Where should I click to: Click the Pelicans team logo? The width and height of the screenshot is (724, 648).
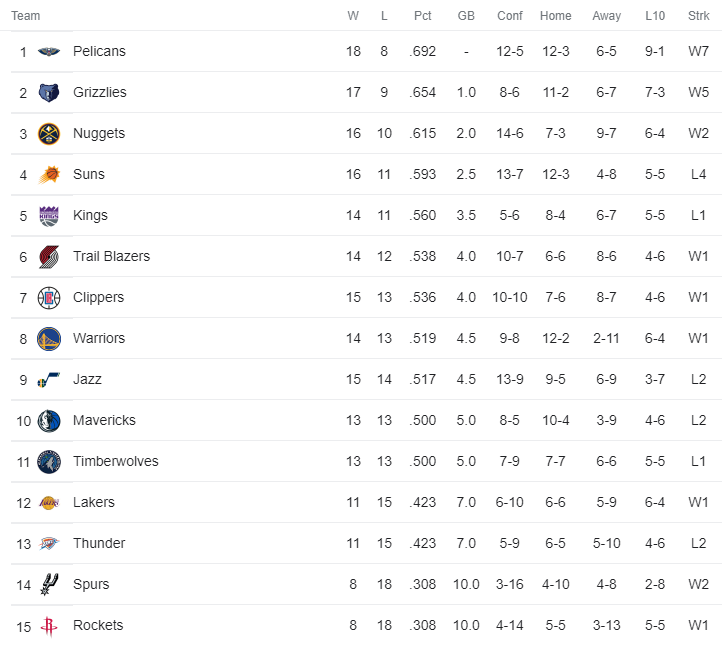(48, 51)
